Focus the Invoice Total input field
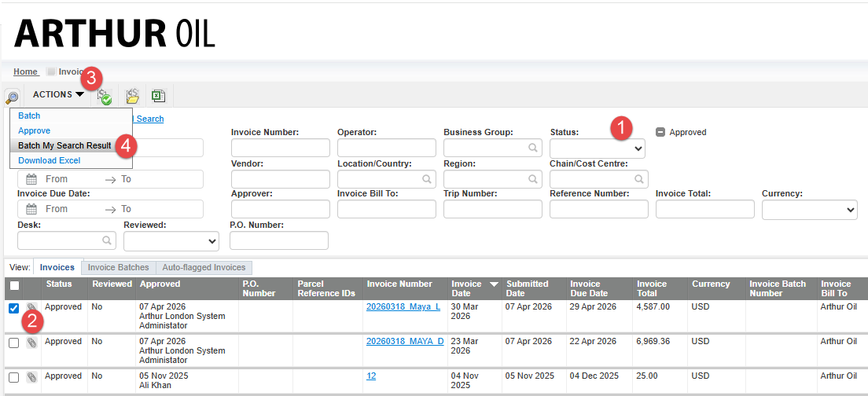Viewport: 868px width, 396px height. click(705, 209)
